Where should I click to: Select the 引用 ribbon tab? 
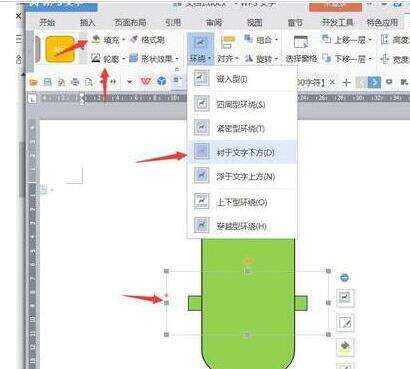(173, 22)
